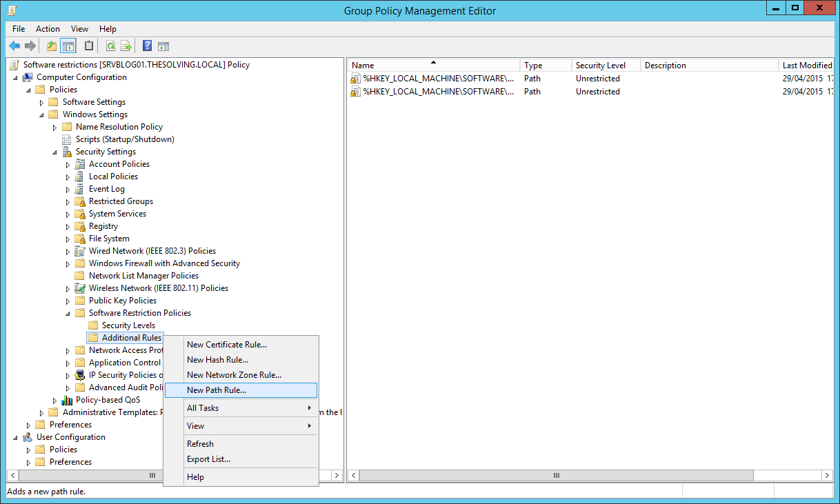Click the Back navigation arrow in the toolbar
Screen dimensions: 840x504
(x=14, y=46)
